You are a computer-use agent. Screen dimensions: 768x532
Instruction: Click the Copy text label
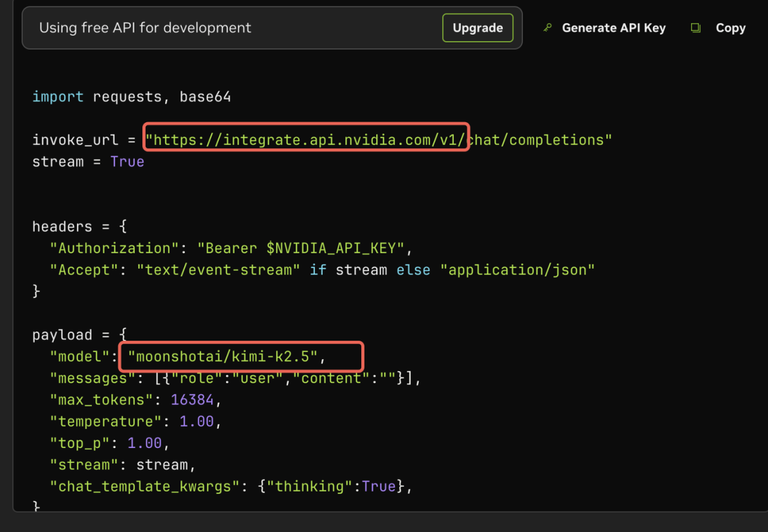730,28
